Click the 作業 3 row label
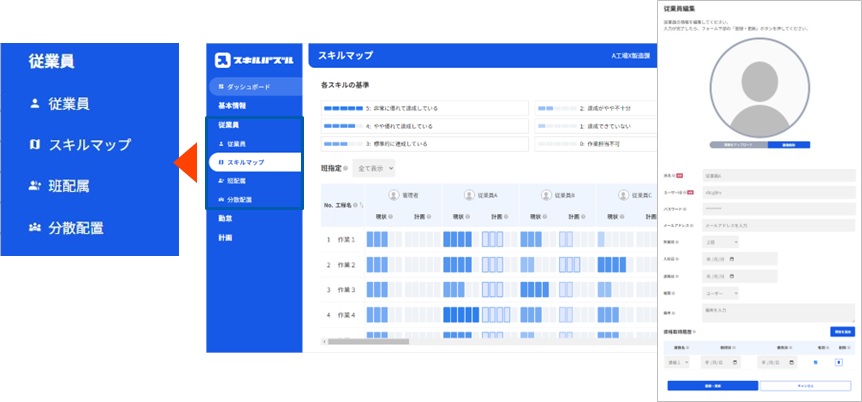This screenshot has width=862, height=402. [345, 290]
